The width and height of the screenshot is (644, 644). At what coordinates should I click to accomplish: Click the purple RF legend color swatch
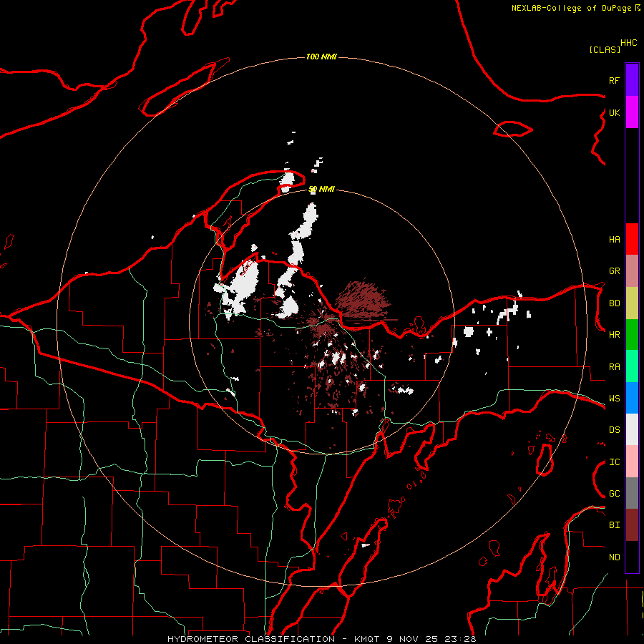click(632, 80)
